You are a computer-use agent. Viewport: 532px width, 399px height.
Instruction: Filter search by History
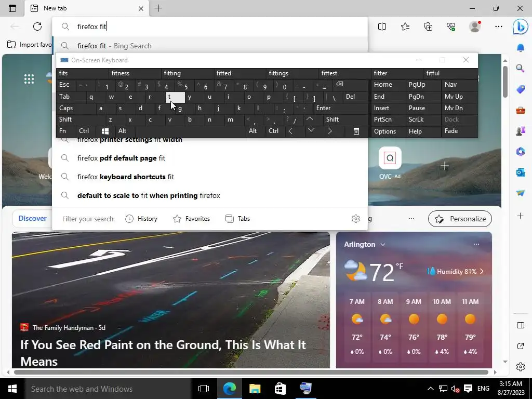[141, 219]
